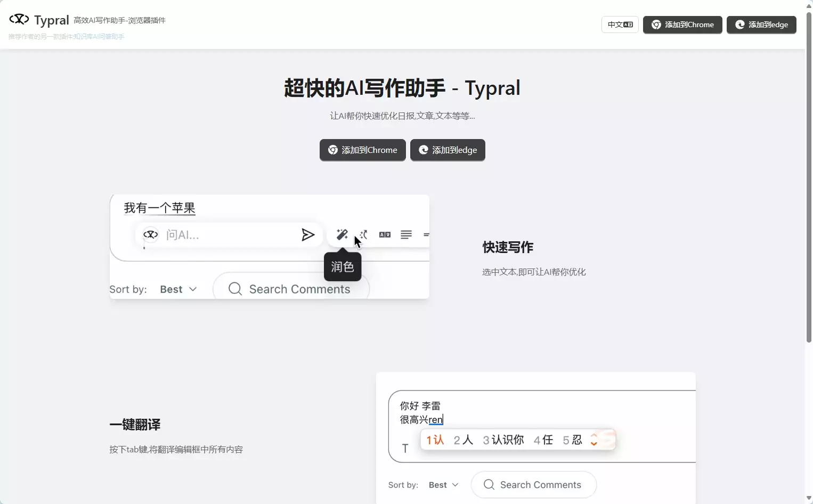Click the main title 超快的AI写作助手 - Typral
This screenshot has height=504, width=813.
pos(402,88)
